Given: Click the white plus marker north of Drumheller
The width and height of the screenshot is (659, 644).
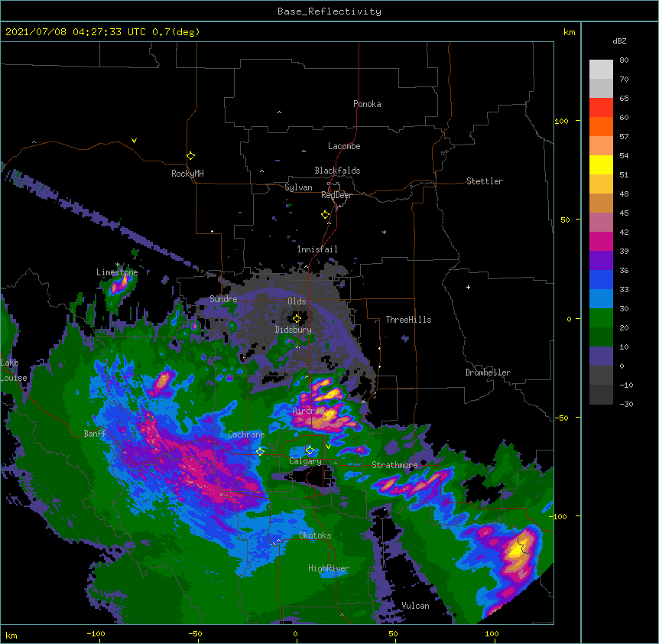Looking at the screenshot, I should [x=468, y=287].
